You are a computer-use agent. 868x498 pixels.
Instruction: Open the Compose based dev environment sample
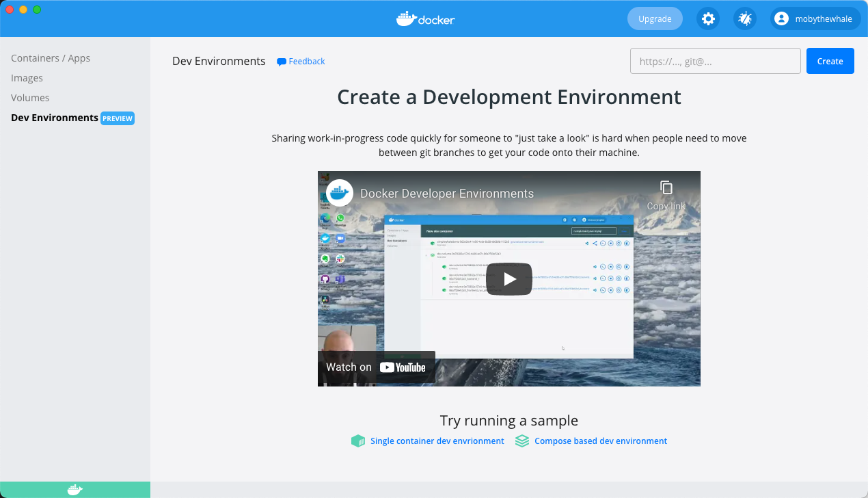[x=601, y=441]
